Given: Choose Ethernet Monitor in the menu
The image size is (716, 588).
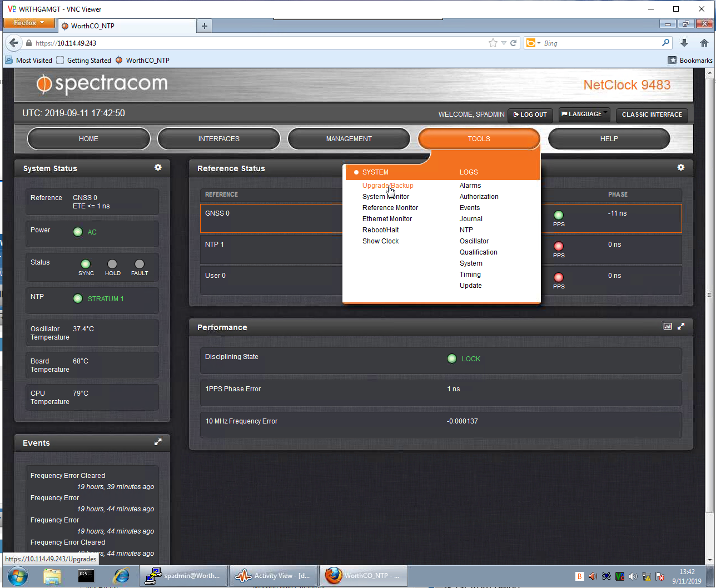Looking at the screenshot, I should (387, 219).
